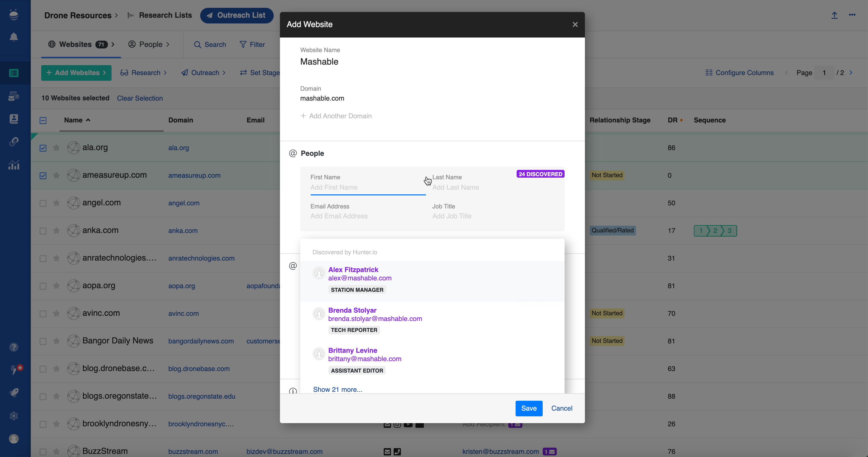Star the angel.com website row
Image resolution: width=868 pixels, height=457 pixels.
click(56, 203)
